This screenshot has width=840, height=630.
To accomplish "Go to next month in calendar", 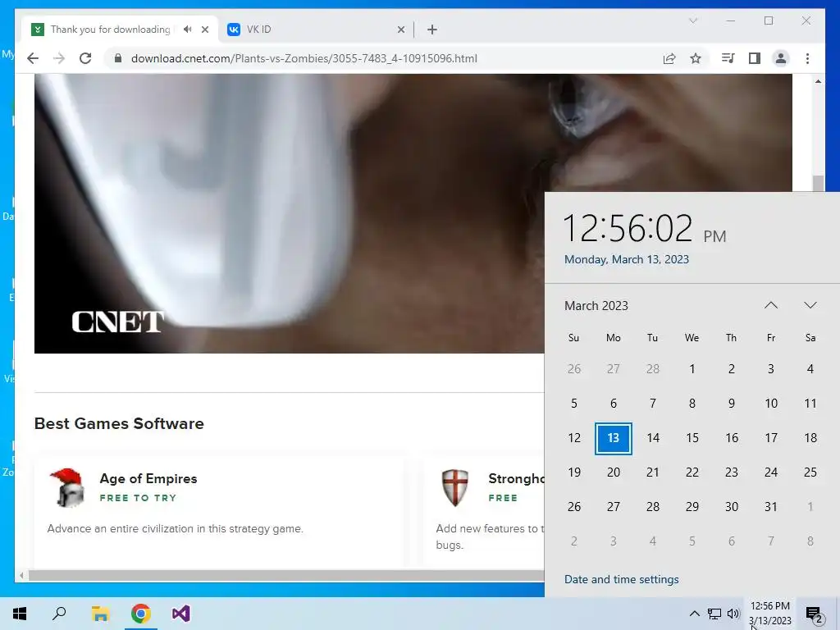I will (x=810, y=305).
